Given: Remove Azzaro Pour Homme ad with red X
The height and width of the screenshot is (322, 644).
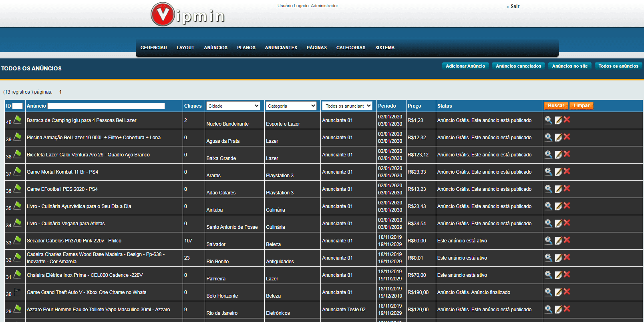Looking at the screenshot, I should point(567,309).
